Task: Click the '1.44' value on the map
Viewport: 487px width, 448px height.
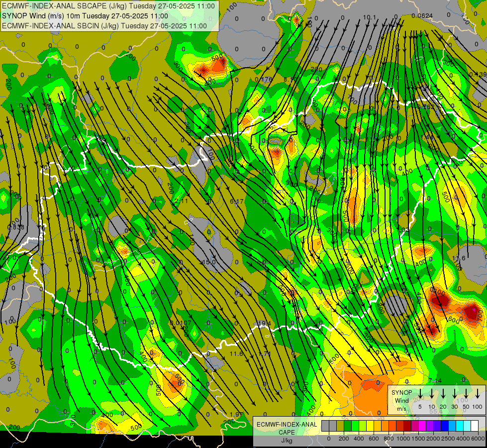Action: point(427,137)
